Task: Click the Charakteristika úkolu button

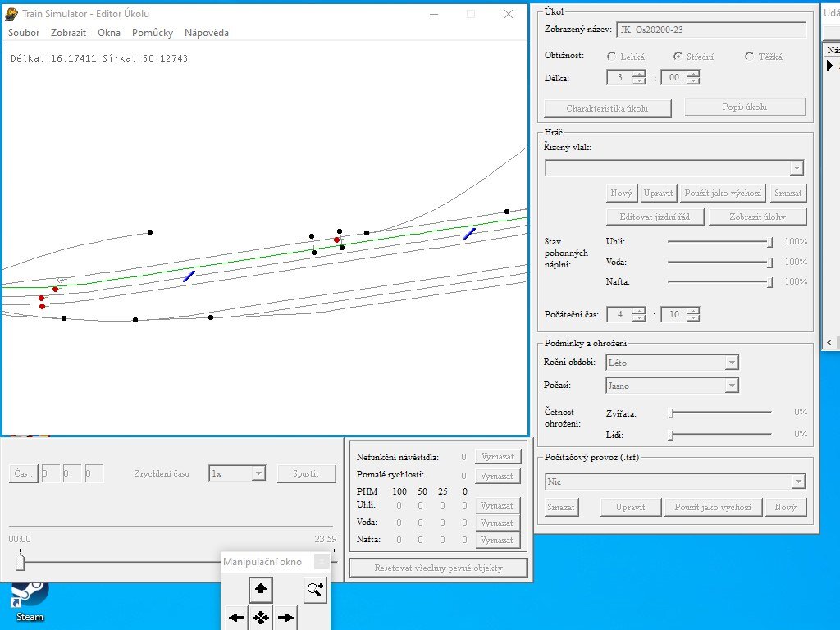Action: pyautogui.click(x=608, y=108)
